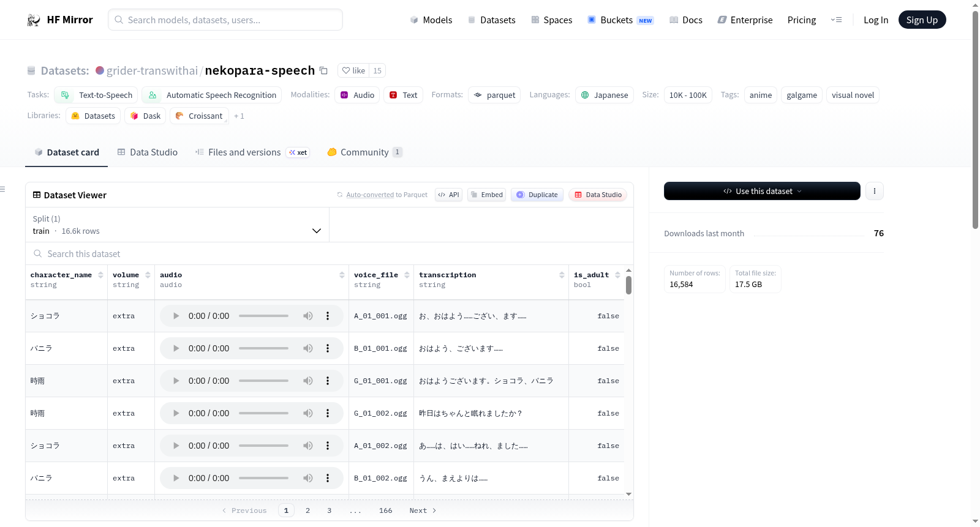
Task: Click Log In link
Action: [875, 20]
